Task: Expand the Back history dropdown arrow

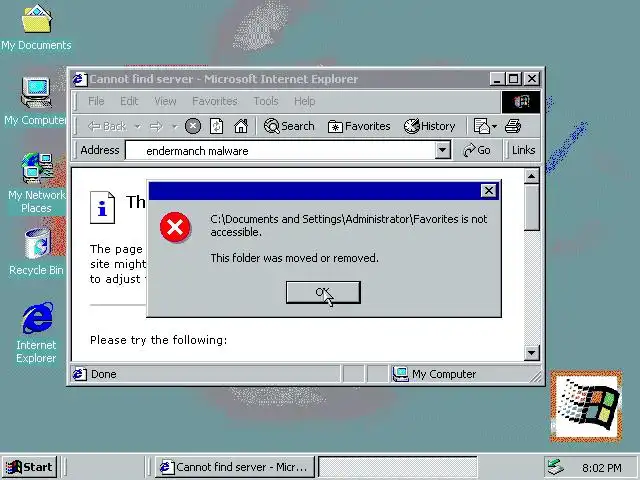Action: pos(138,127)
